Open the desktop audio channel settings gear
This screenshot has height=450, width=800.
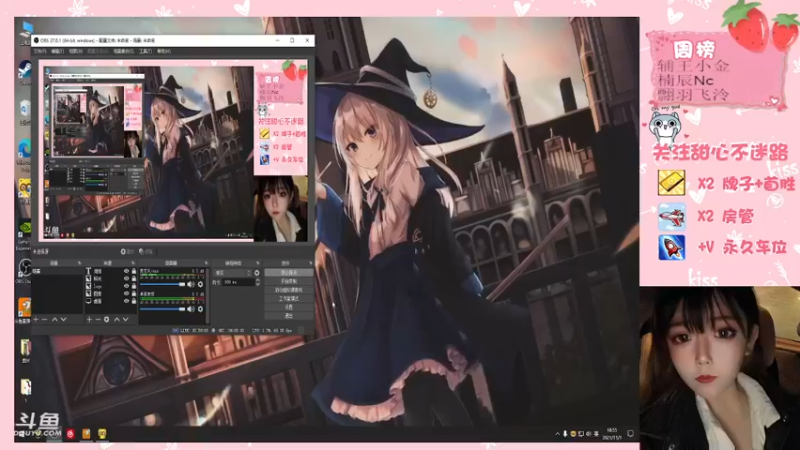click(200, 309)
